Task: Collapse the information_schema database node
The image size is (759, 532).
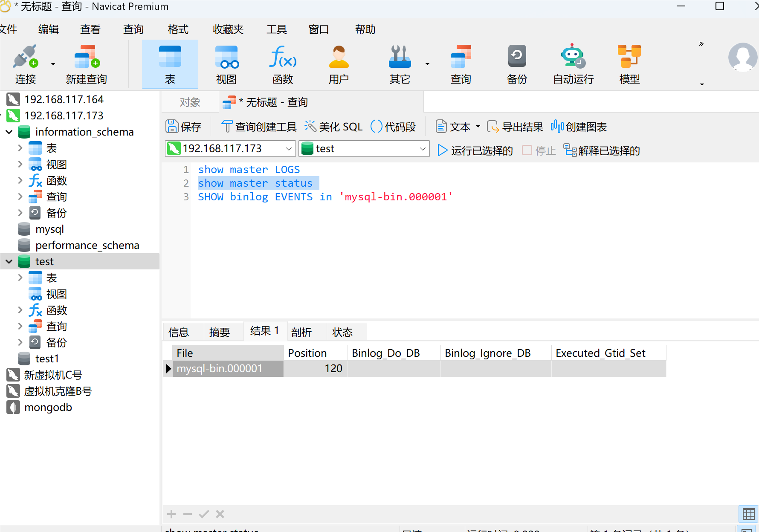Action: click(9, 132)
